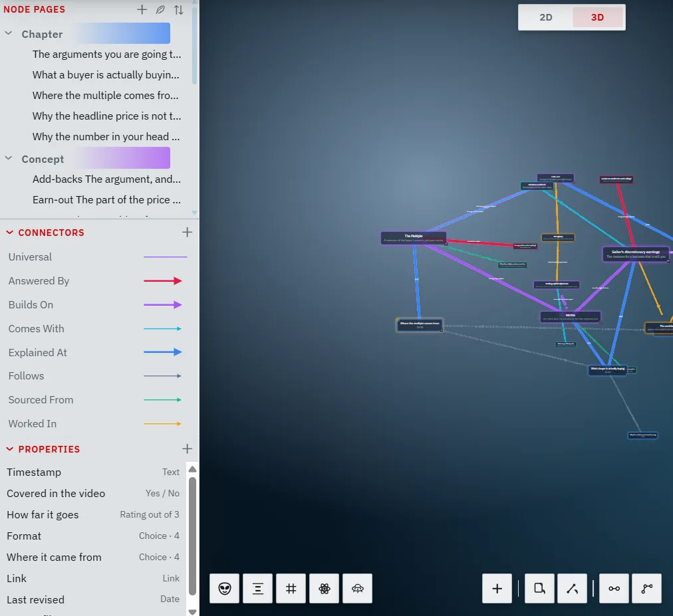Screen dimensions: 673x616
Task: Add a new connector type
Action: click(187, 233)
